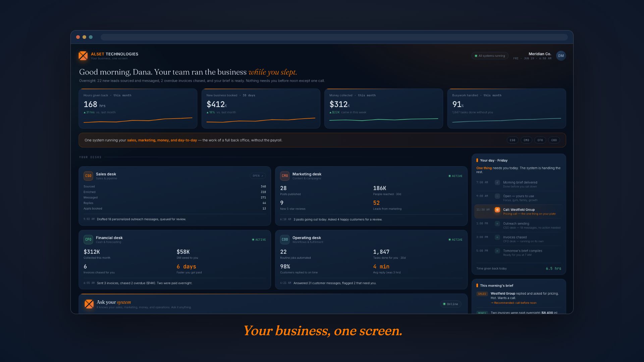Click the CFO Financial desk icon
The image size is (644, 362).
88,239
